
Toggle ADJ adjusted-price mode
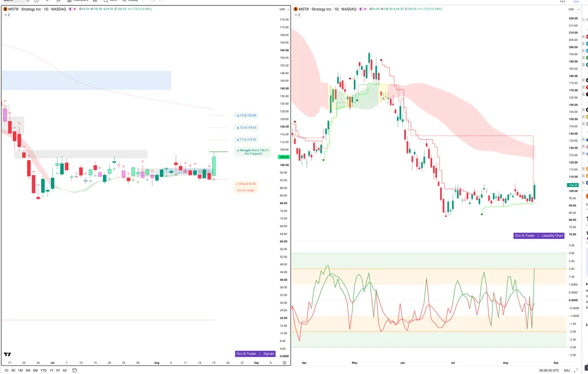pos(567,371)
